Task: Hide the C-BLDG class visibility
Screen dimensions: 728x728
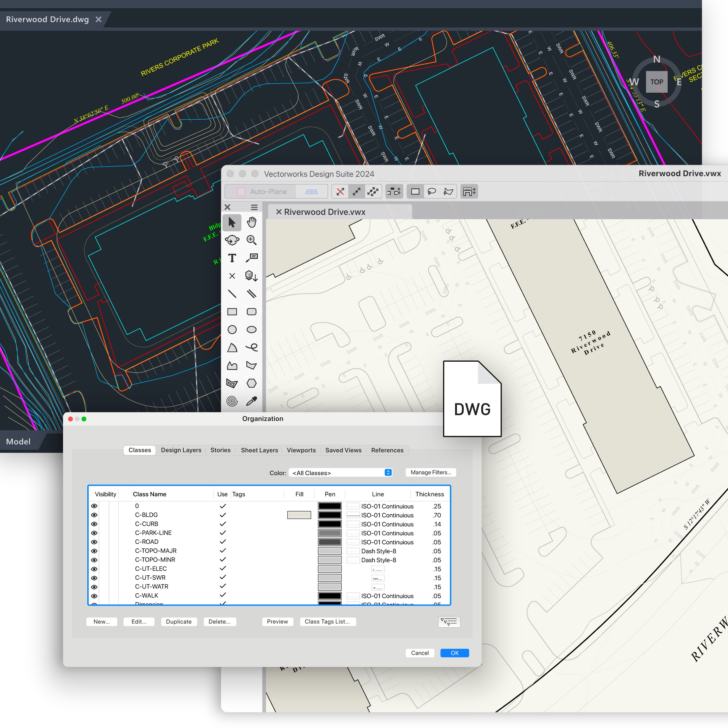Action: 94,515
